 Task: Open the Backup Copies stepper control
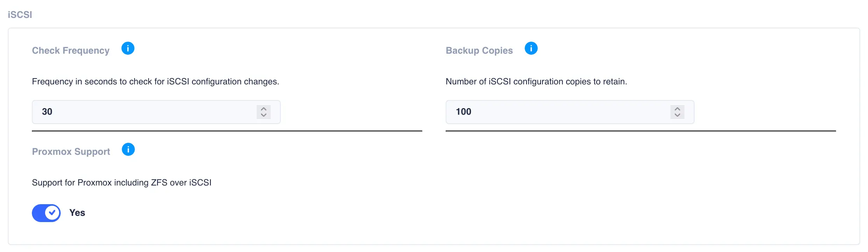pos(677,112)
